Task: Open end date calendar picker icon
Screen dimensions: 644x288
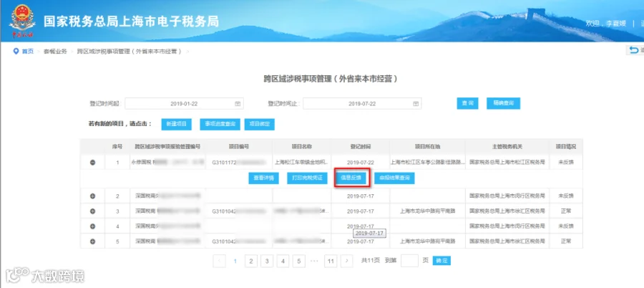Action: click(x=415, y=104)
